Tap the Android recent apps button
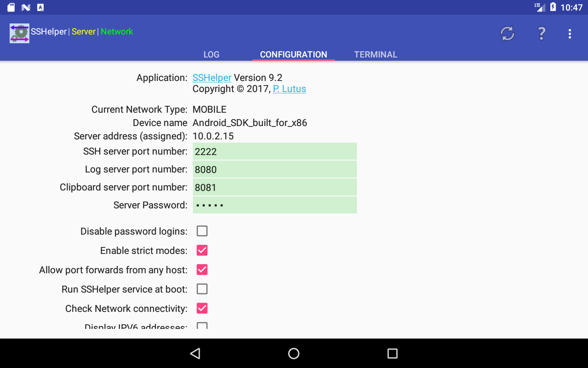Image resolution: width=588 pixels, height=368 pixels. (x=392, y=353)
